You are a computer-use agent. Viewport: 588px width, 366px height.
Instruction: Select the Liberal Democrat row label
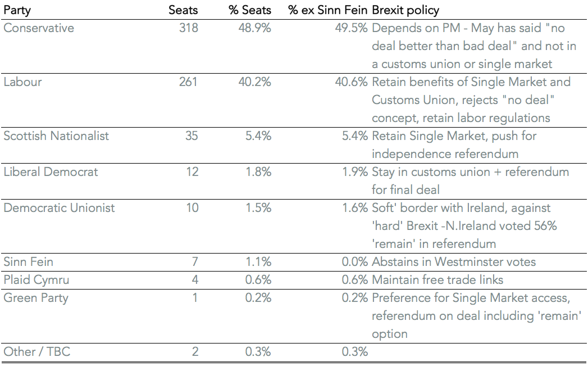tap(51, 172)
